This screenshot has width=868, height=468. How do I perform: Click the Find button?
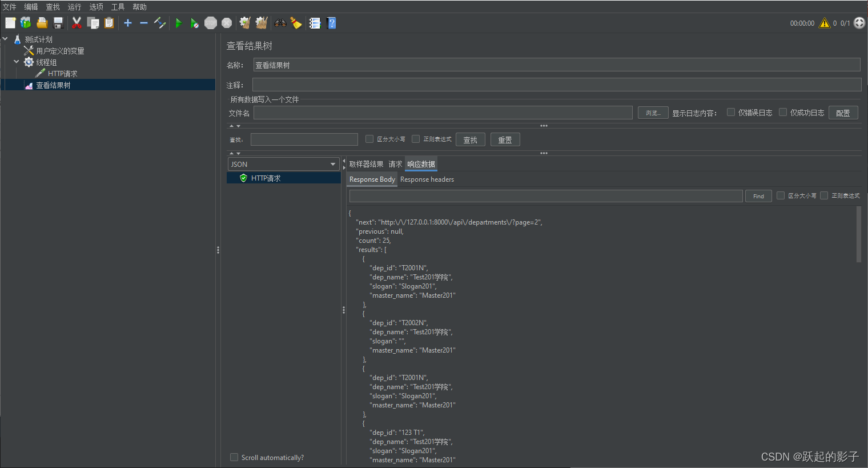click(x=758, y=196)
